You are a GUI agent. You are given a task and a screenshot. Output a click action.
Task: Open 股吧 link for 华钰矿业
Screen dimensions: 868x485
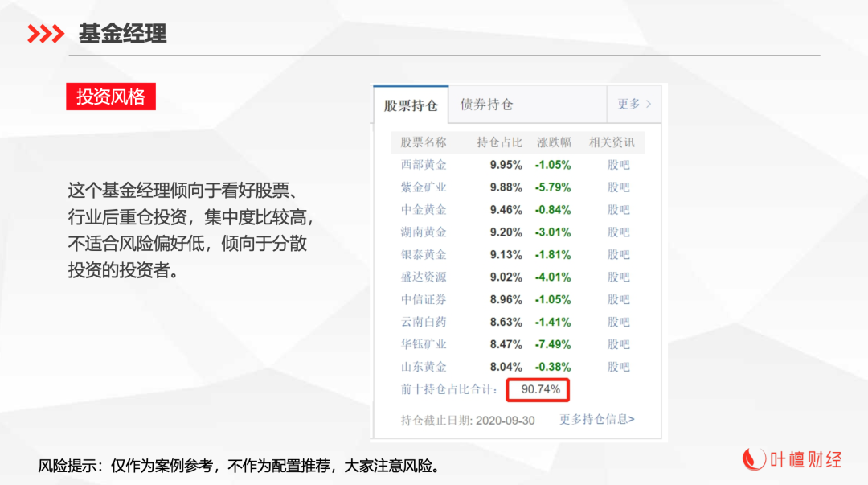tap(618, 344)
